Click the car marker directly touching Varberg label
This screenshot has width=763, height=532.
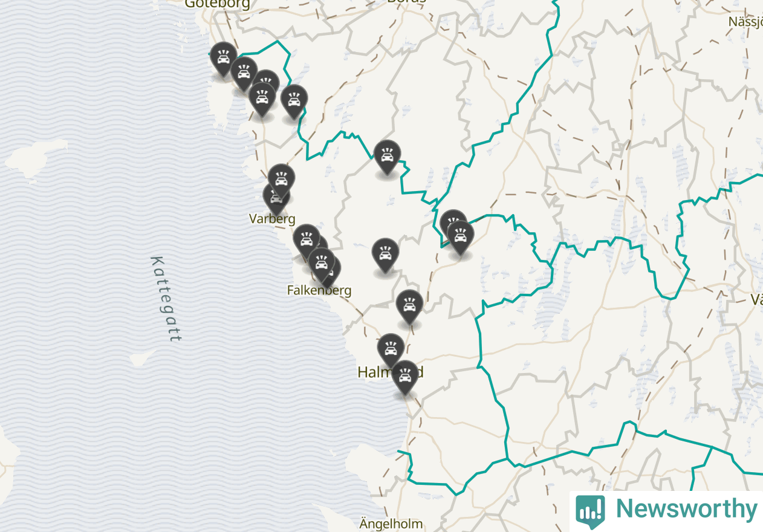[x=276, y=198]
